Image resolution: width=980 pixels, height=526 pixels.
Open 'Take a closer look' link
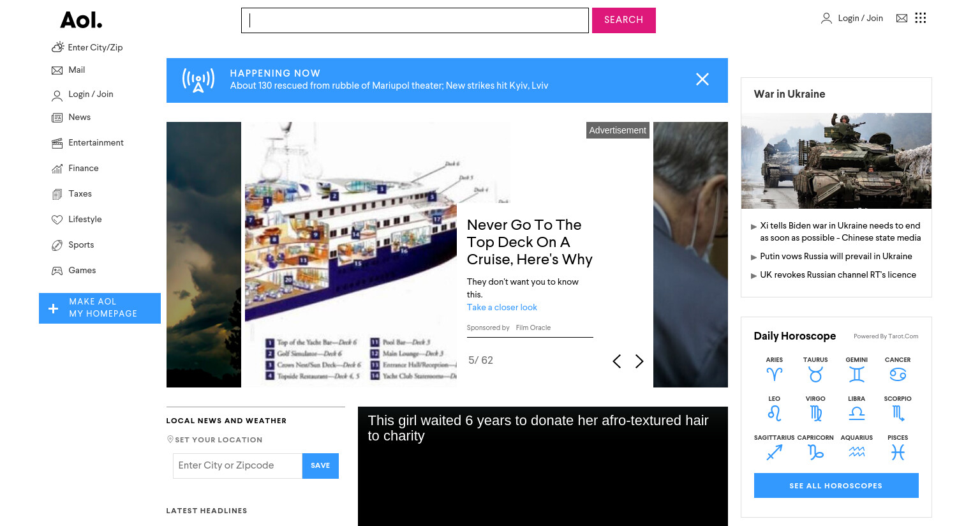(x=502, y=308)
